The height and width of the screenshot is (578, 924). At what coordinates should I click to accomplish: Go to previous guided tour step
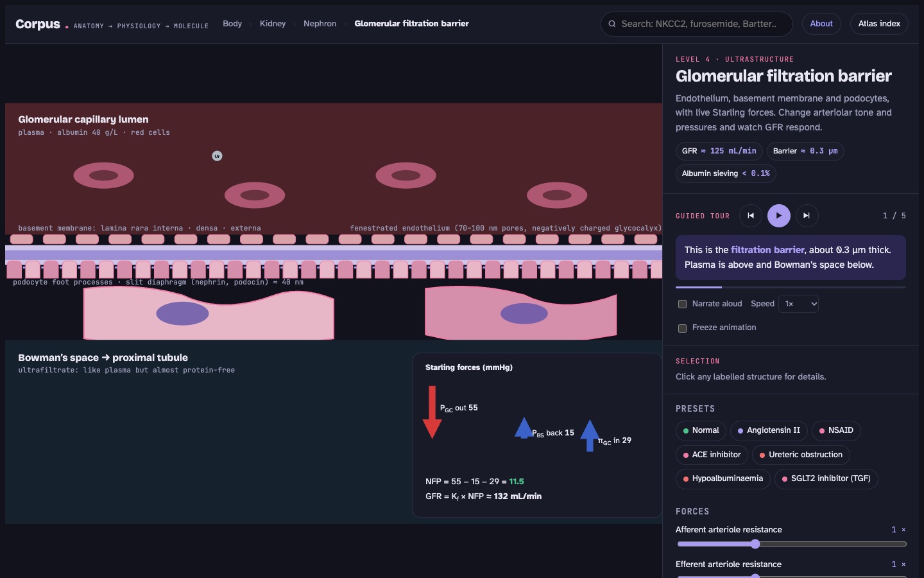click(751, 216)
